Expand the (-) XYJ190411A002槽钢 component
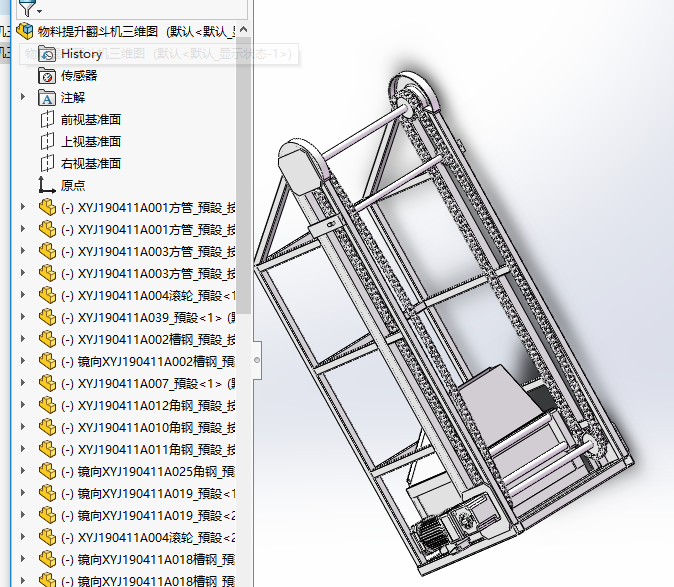This screenshot has height=587, width=674. [x=23, y=339]
